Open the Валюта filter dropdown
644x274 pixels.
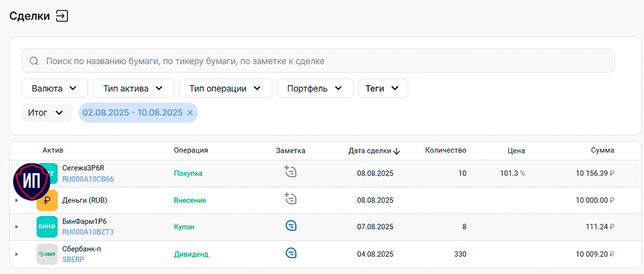tap(54, 88)
